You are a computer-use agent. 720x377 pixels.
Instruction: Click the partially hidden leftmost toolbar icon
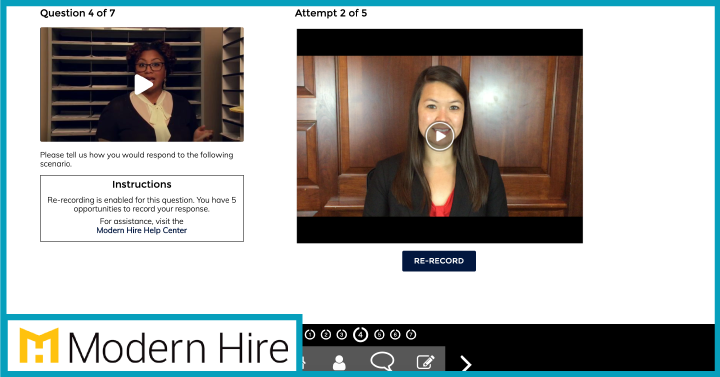click(x=304, y=362)
